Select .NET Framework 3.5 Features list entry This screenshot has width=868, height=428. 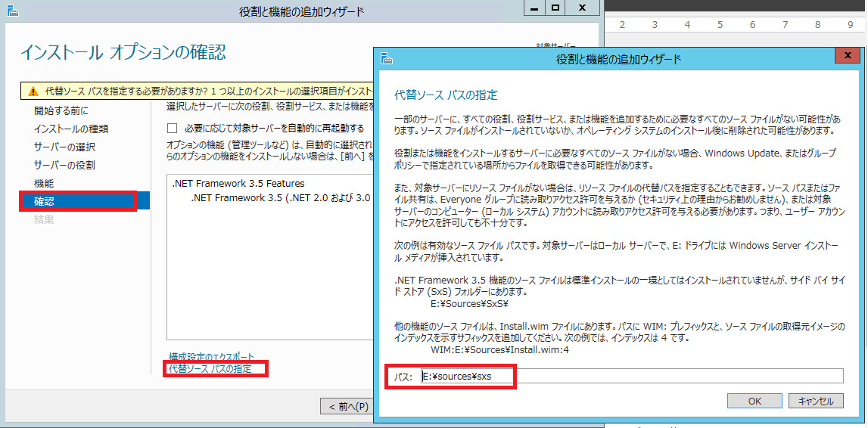tap(238, 184)
